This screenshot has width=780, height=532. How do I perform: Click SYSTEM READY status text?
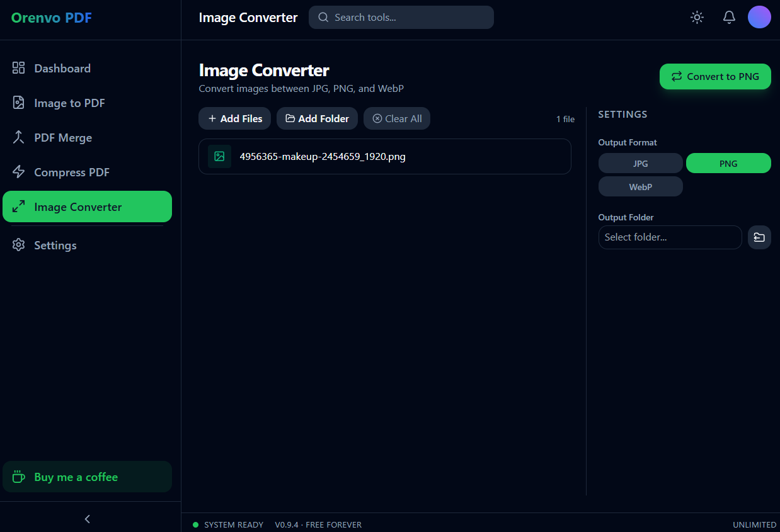coord(234,524)
